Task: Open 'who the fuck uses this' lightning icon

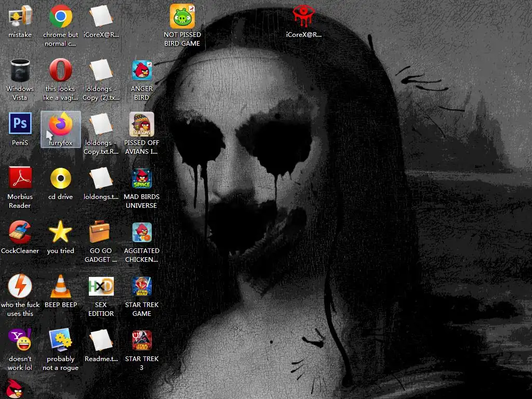Action: click(20, 286)
